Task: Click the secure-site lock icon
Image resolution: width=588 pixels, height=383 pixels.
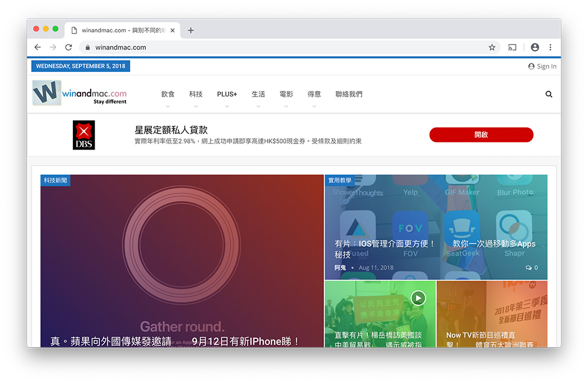Action: coord(86,47)
